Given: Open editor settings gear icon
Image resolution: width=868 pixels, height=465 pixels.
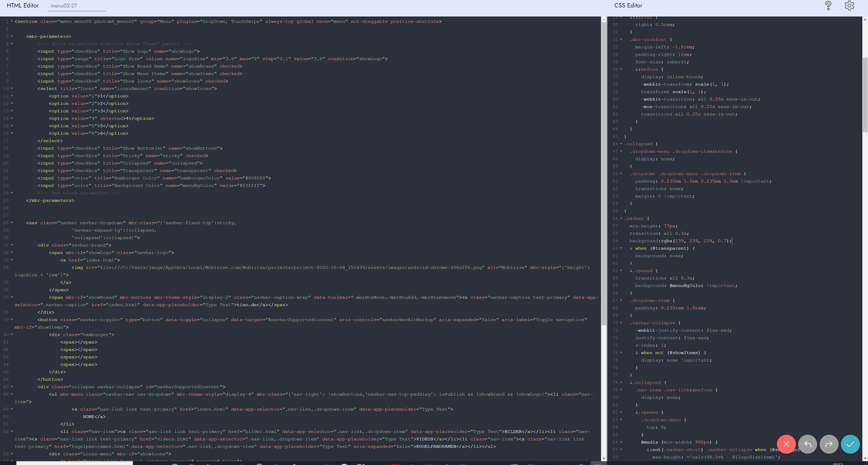Looking at the screenshot, I should tap(849, 6).
